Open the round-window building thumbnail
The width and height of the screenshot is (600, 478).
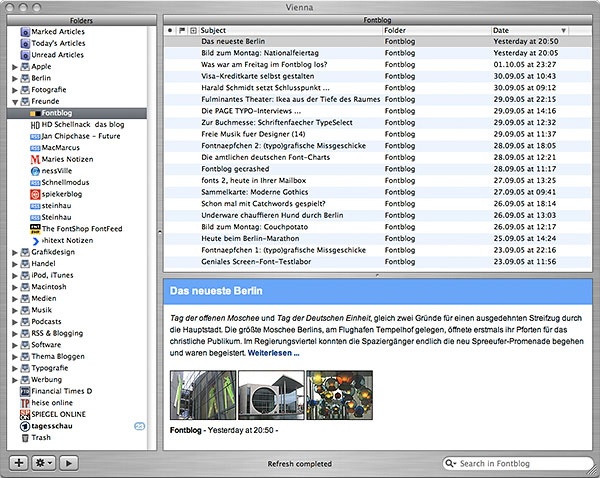pyautogui.click(x=271, y=395)
